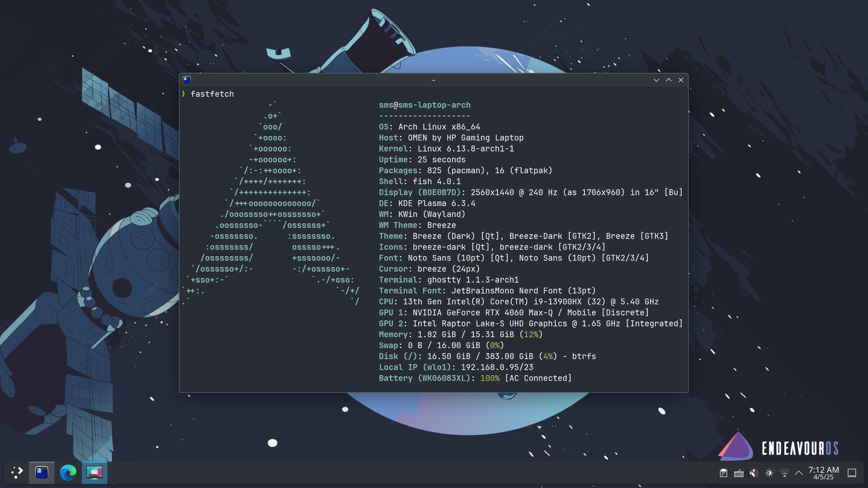868x488 pixels.
Task: Click 'Packages: 825 (pacman)' line
Action: point(465,170)
